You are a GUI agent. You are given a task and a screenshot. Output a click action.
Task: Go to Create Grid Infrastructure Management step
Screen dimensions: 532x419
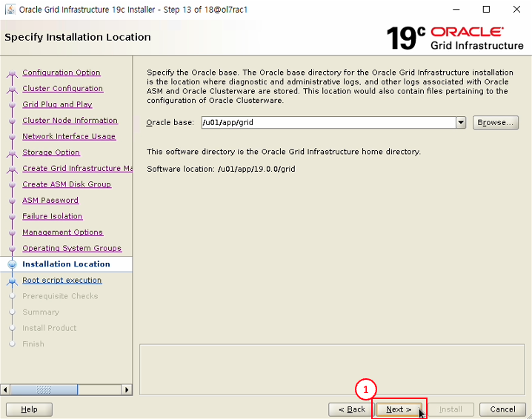pyautogui.click(x=77, y=168)
